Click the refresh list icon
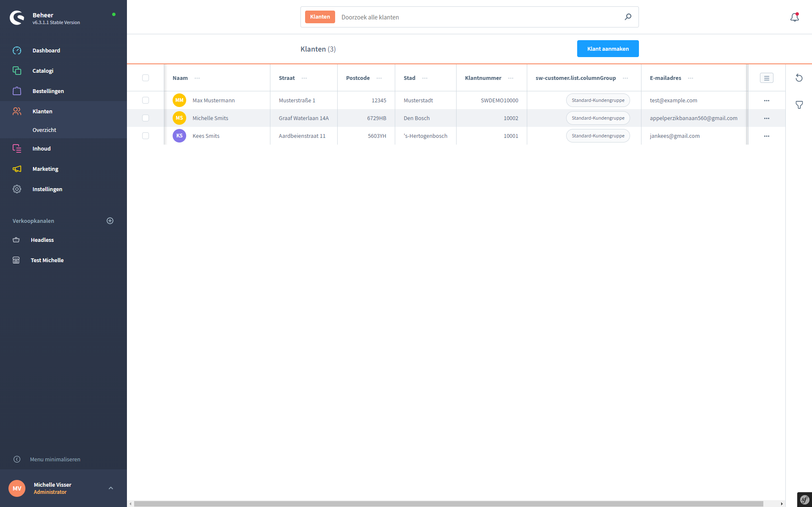Image resolution: width=812 pixels, height=507 pixels. [799, 78]
